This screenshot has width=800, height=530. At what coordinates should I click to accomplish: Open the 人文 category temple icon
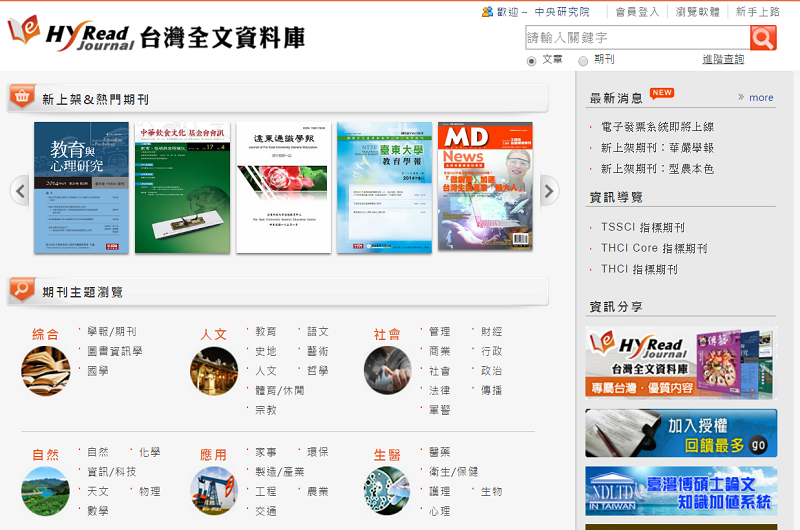click(214, 369)
